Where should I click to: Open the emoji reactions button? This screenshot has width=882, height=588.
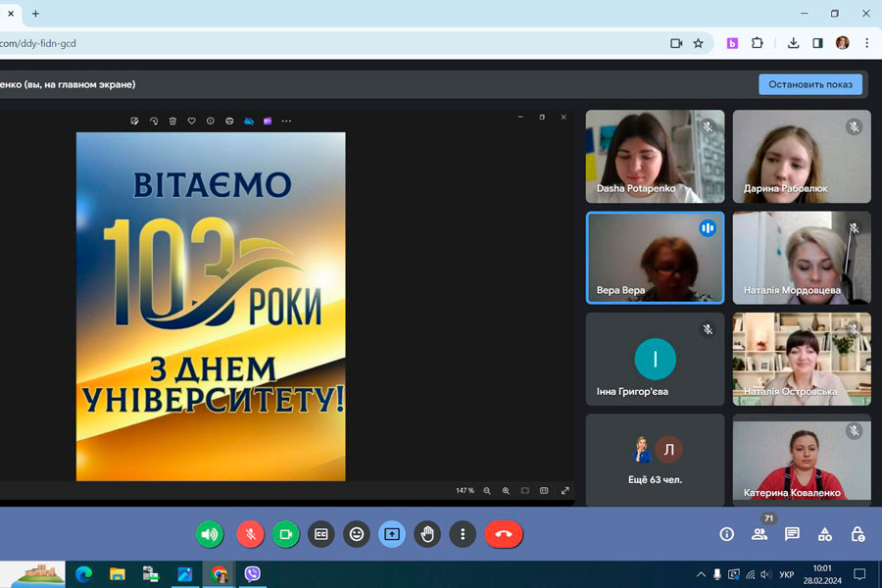click(x=357, y=534)
